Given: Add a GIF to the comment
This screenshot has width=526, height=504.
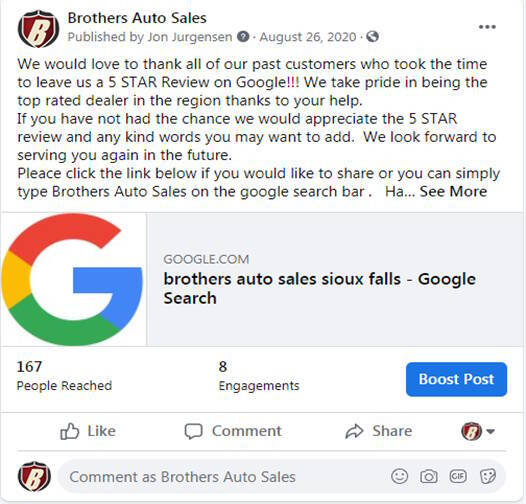Looking at the screenshot, I should [458, 476].
